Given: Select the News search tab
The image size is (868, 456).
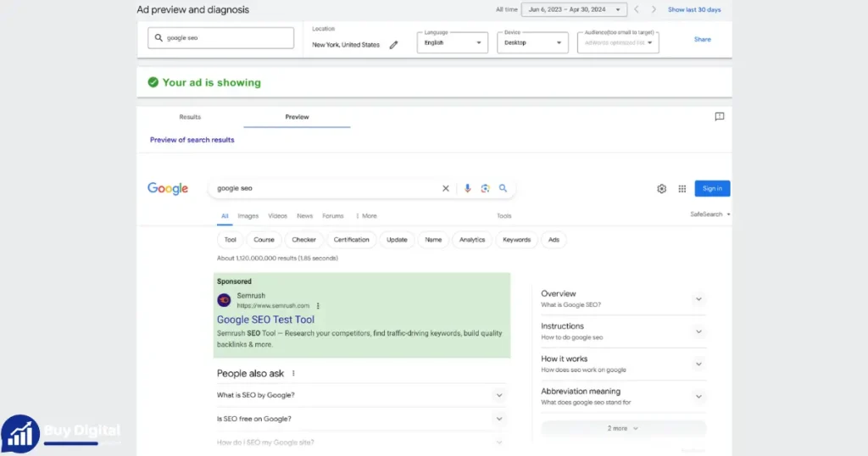Looking at the screenshot, I should click(304, 216).
